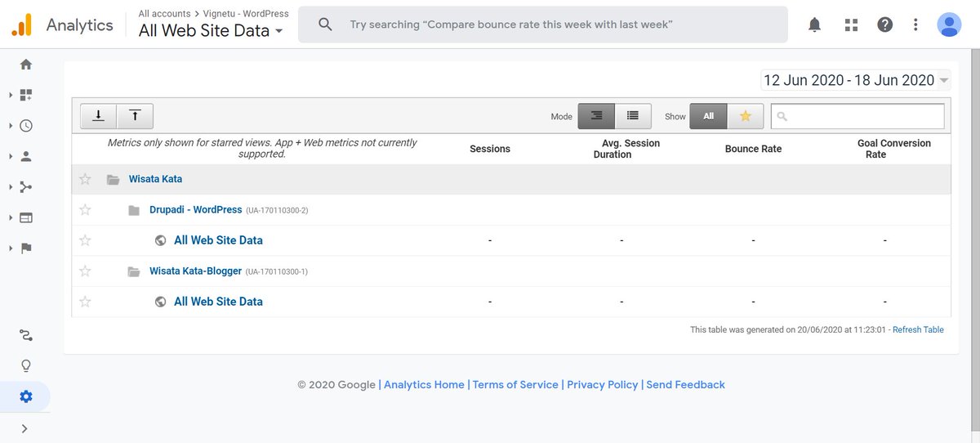This screenshot has height=443, width=980.
Task: Star the Wisata Kata account
Action: (85, 179)
